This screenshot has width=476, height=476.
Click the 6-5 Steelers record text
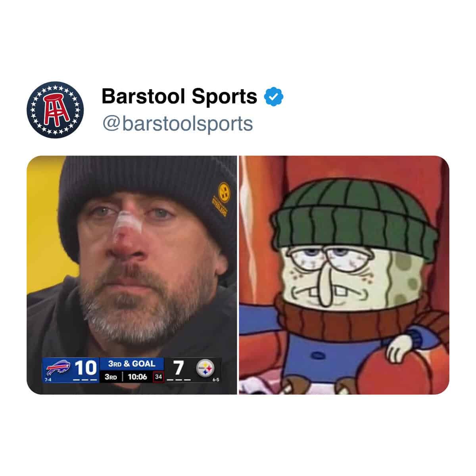click(216, 380)
